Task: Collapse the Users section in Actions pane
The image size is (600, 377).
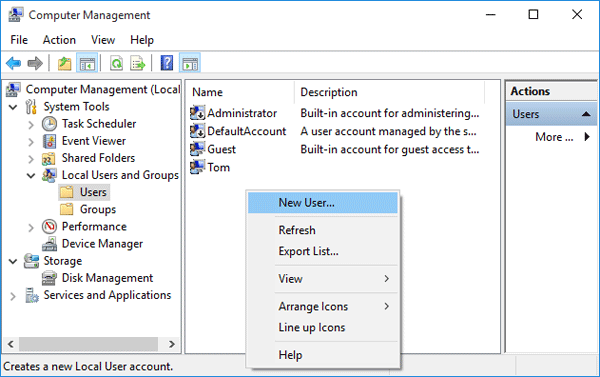Action: [x=586, y=114]
